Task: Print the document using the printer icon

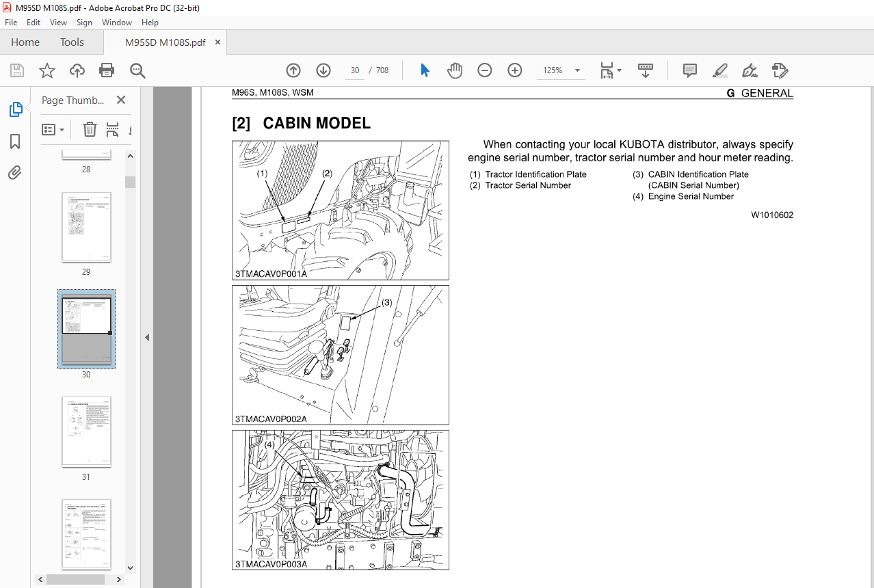Action: click(107, 70)
